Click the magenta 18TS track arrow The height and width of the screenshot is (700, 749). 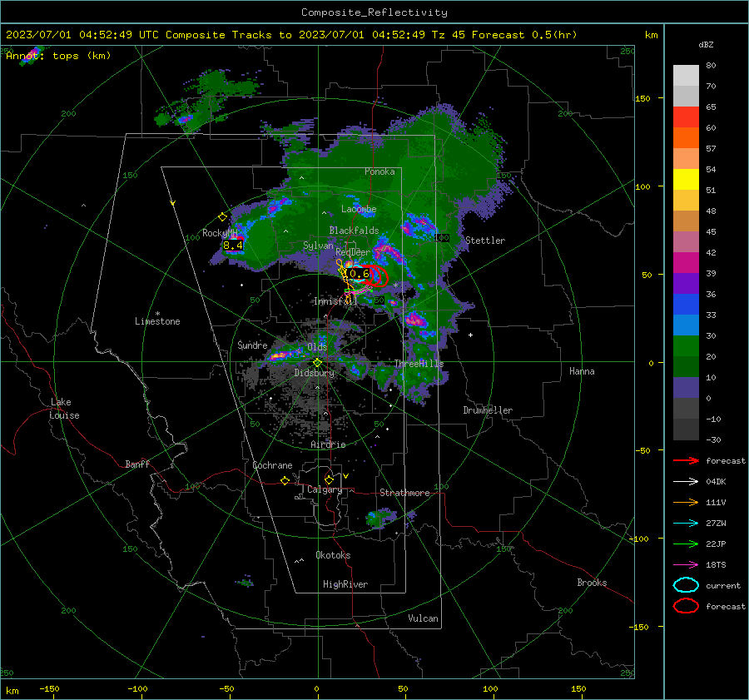686,565
